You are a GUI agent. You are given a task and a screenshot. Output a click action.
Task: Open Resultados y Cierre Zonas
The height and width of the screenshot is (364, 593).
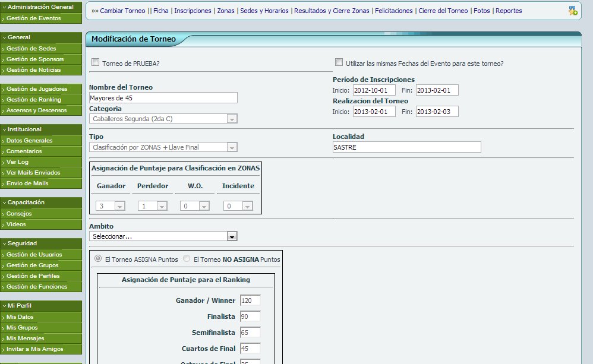pyautogui.click(x=332, y=11)
